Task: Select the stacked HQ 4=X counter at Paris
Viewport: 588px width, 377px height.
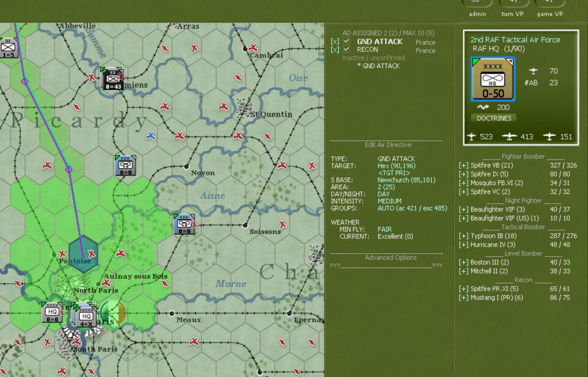Action: coord(85,315)
